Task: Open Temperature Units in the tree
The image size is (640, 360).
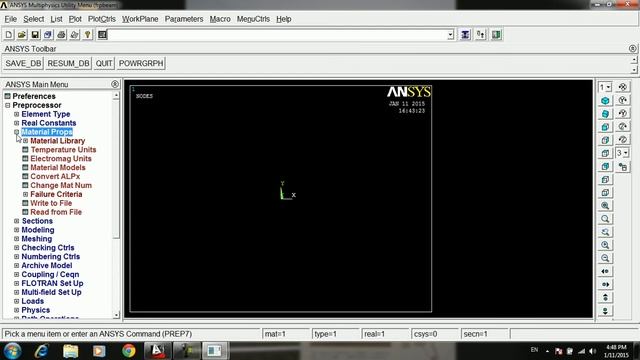Action: tap(63, 150)
